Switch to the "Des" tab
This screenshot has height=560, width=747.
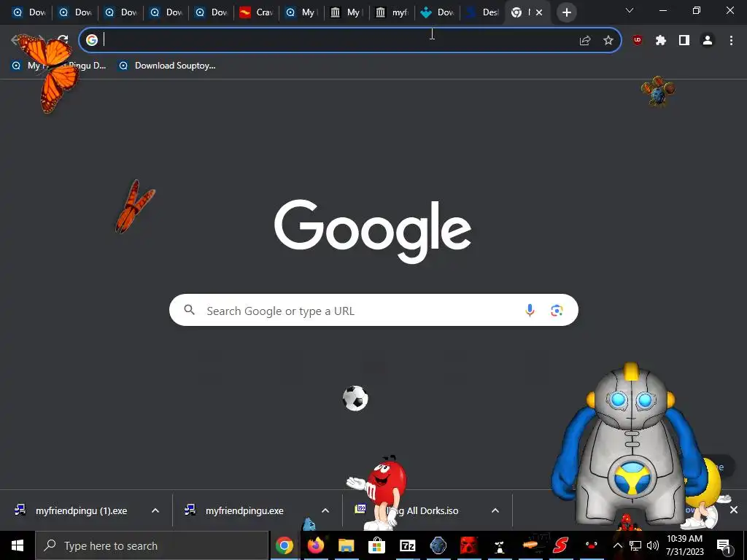click(x=483, y=12)
